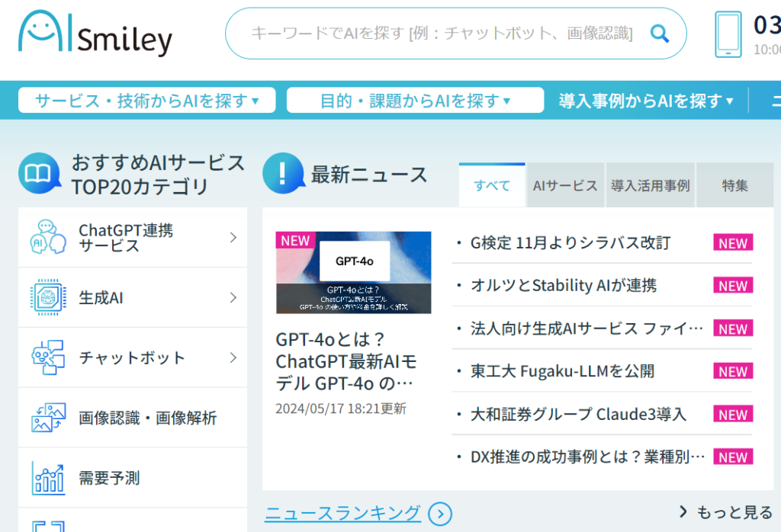781x532 pixels.
Task: Click もっと見る link
Action: (734, 512)
